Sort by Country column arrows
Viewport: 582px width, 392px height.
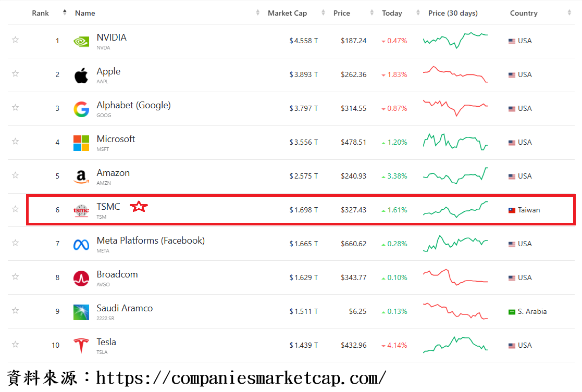[569, 13]
